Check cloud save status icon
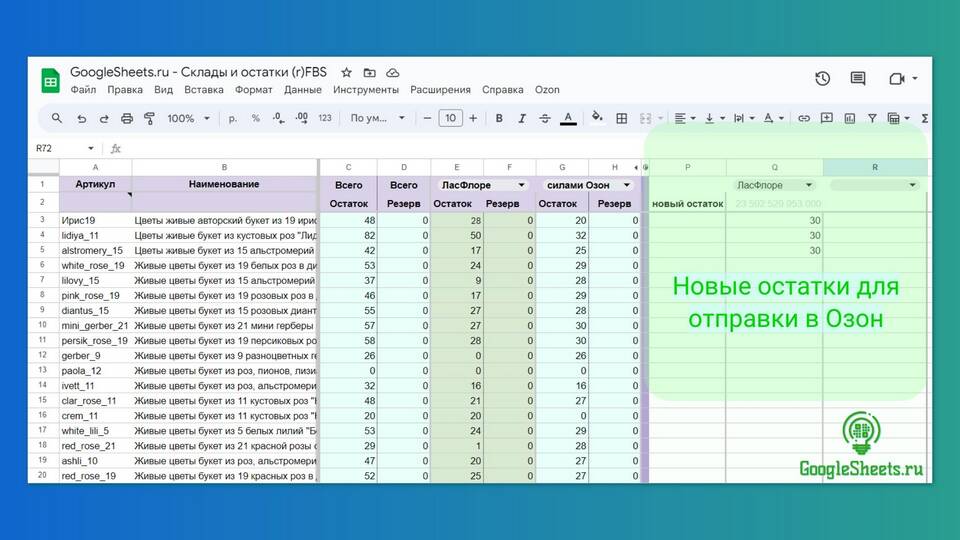The width and height of the screenshot is (960, 540). pos(392,73)
